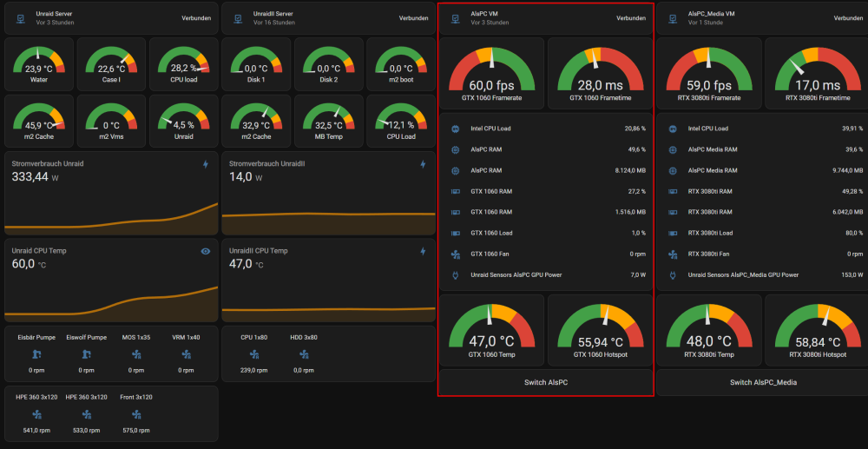Click the CPU 1x80 fan icon
This screenshot has width=868, height=449.
(x=254, y=353)
